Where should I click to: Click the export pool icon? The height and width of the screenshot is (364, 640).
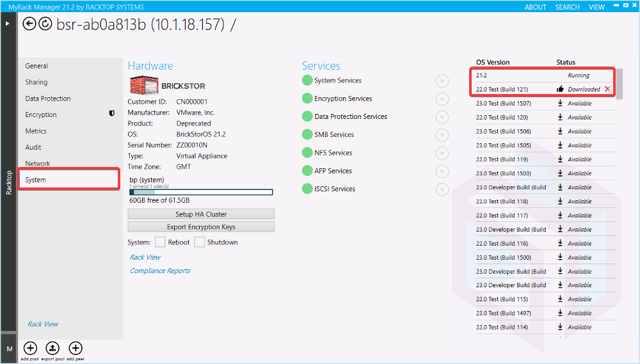point(52,348)
